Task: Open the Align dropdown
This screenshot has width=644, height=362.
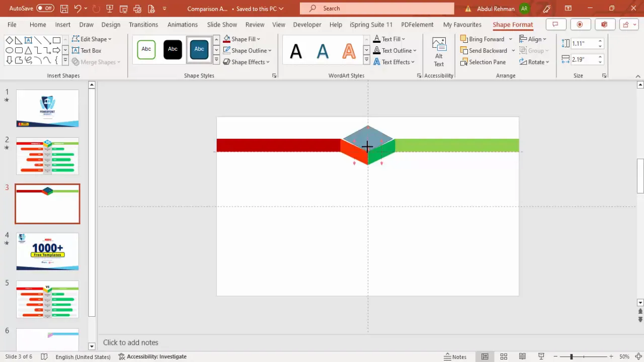Action: coord(533,39)
